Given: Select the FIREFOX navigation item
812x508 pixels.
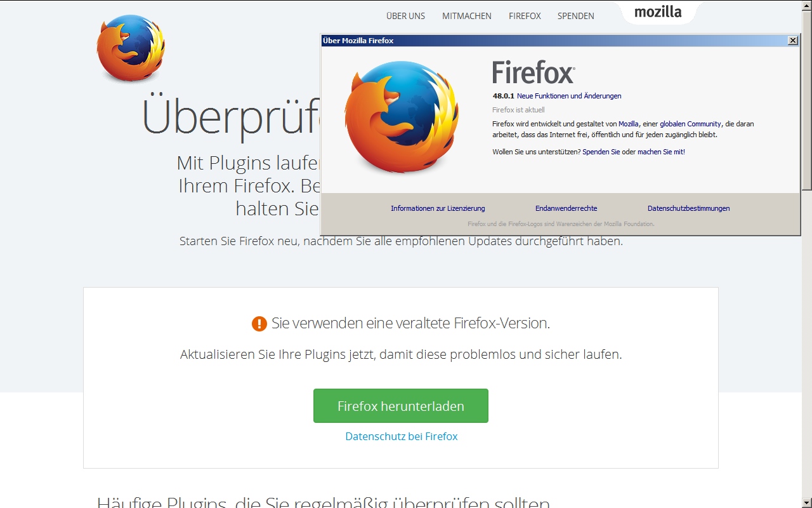Looking at the screenshot, I should pos(525,16).
